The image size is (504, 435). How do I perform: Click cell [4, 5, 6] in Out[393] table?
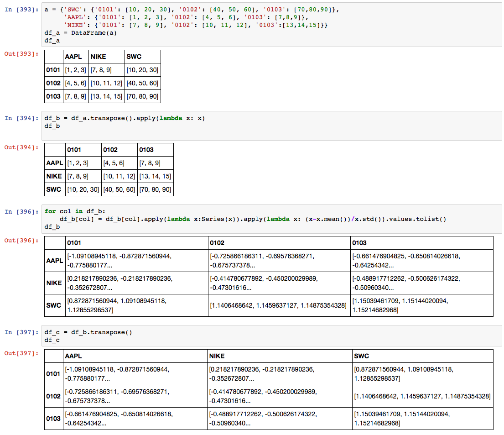pyautogui.click(x=76, y=83)
